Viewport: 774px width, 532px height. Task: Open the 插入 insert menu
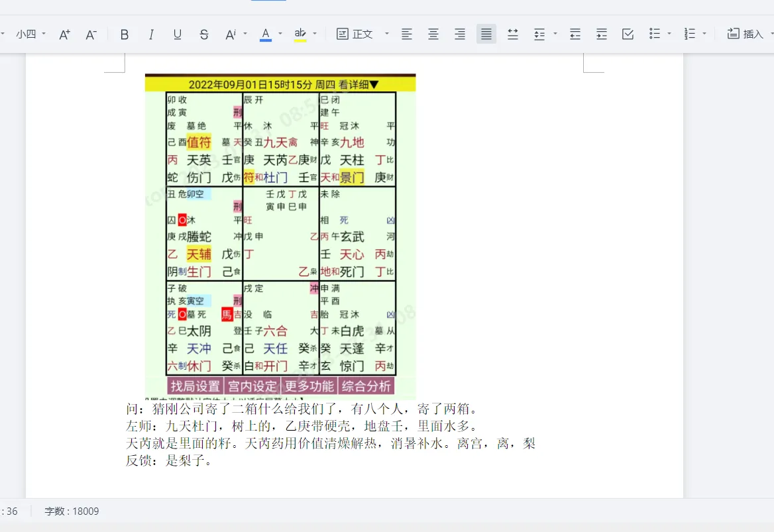pyautogui.click(x=746, y=34)
